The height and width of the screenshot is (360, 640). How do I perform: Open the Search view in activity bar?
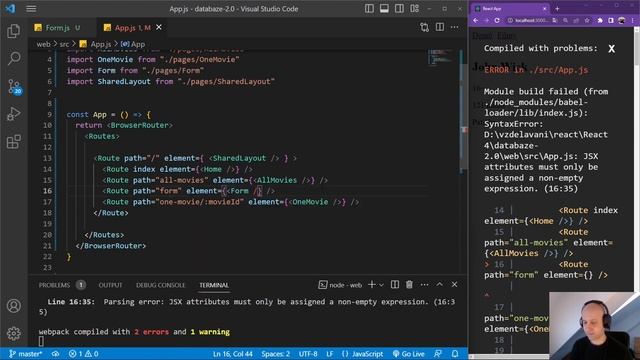coord(13,58)
